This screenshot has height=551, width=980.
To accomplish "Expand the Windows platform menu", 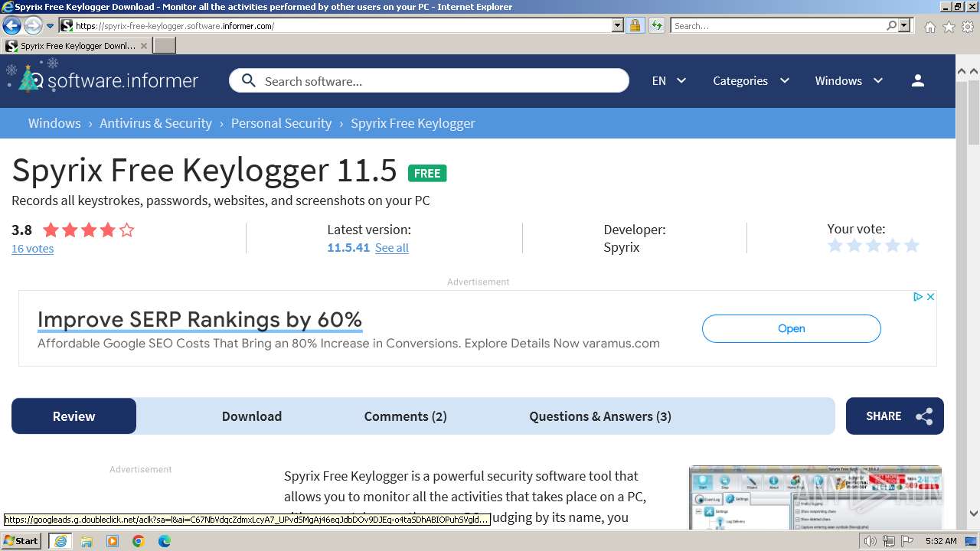I will coord(848,80).
